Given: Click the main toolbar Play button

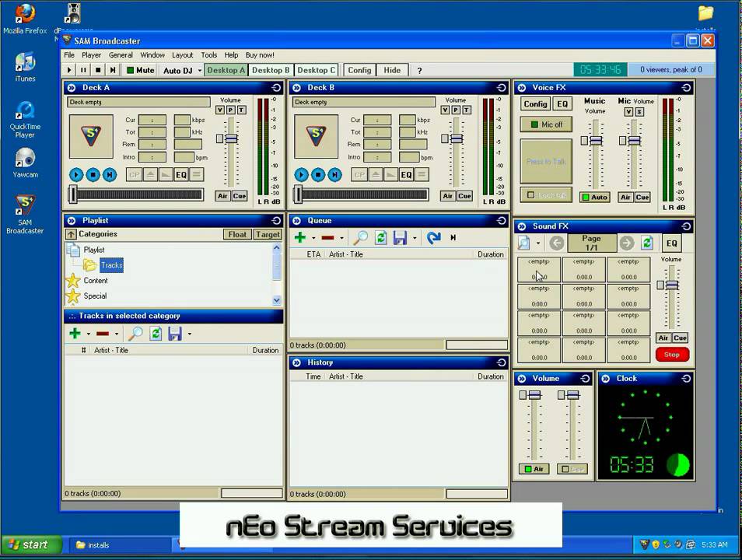Looking at the screenshot, I should (69, 70).
